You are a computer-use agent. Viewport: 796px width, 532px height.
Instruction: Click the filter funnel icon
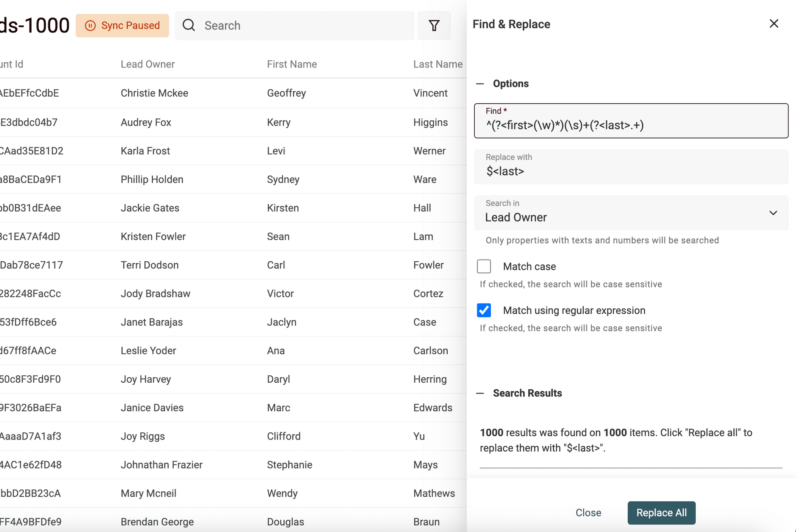[x=434, y=26]
